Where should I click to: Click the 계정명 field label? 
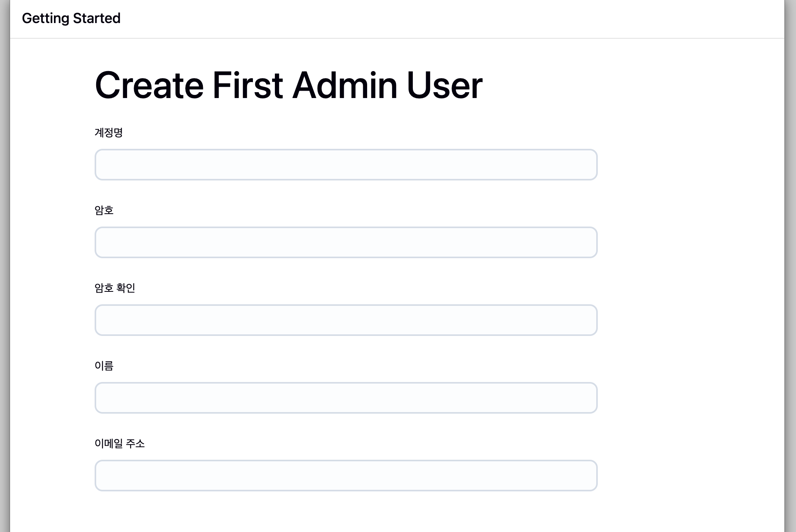click(x=109, y=133)
